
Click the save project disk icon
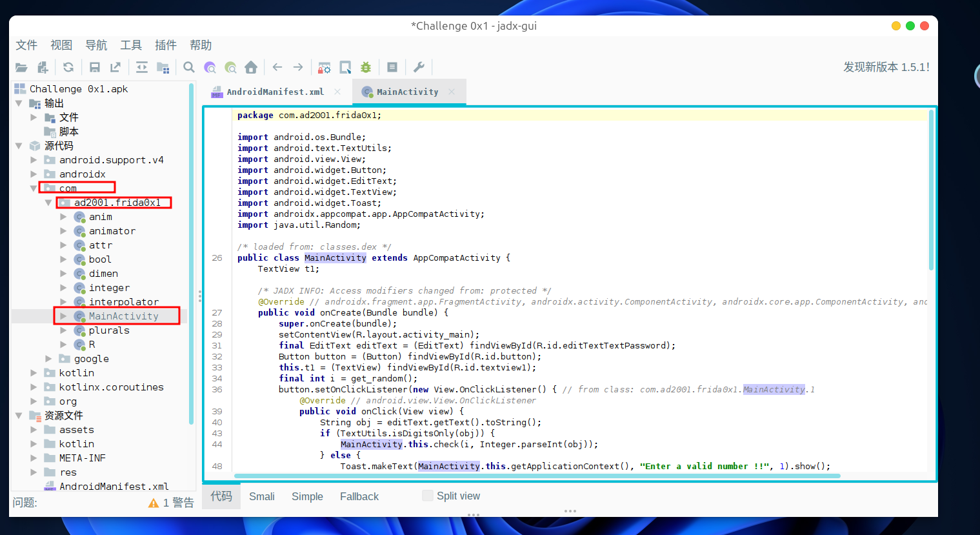coord(95,67)
